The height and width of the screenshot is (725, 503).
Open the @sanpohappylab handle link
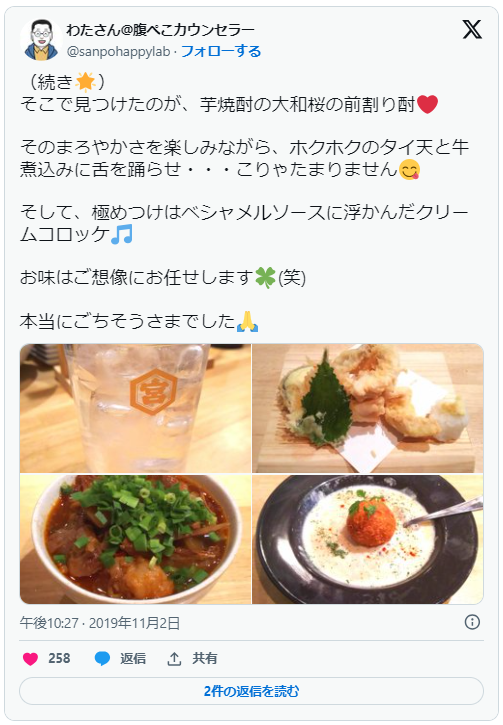(x=118, y=51)
